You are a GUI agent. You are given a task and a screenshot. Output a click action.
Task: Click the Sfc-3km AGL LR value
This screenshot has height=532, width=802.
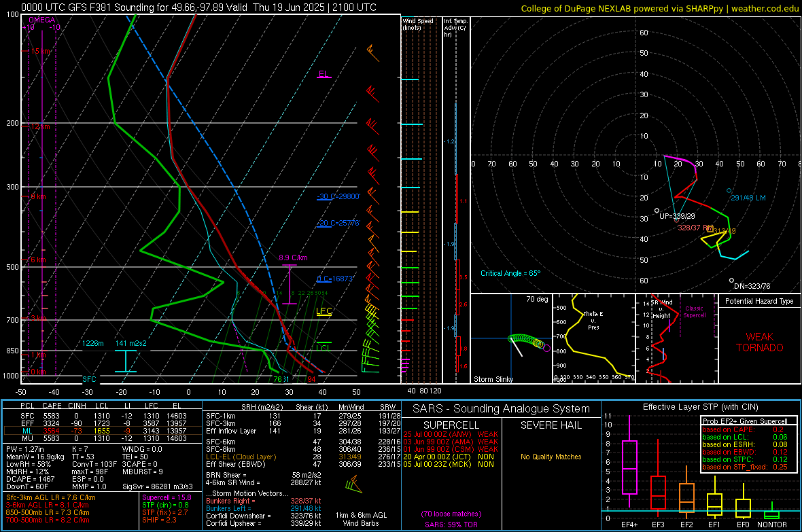coord(51,498)
